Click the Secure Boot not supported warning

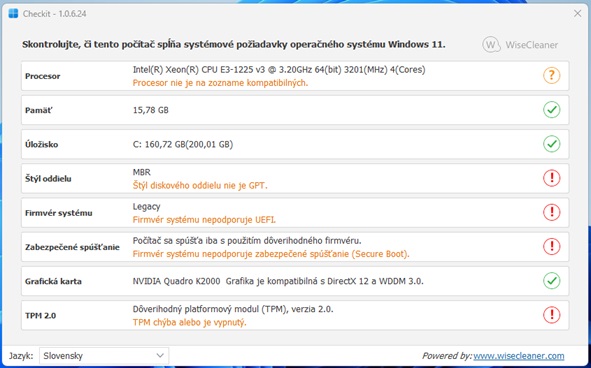[x=271, y=254]
